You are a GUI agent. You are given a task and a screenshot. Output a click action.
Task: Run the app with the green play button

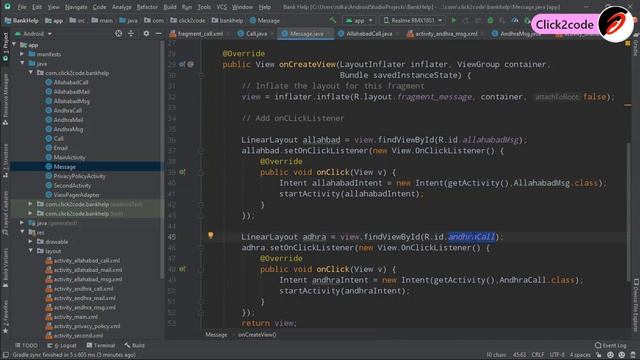(x=453, y=20)
